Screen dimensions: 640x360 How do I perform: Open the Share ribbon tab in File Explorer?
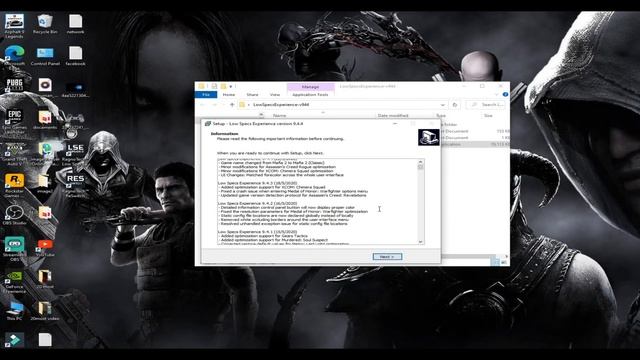[252, 95]
